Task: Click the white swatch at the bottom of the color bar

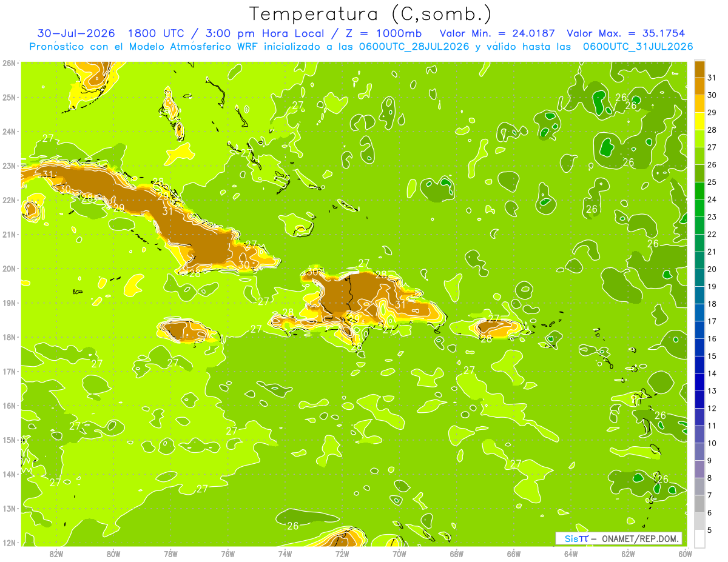Action: 699,539
